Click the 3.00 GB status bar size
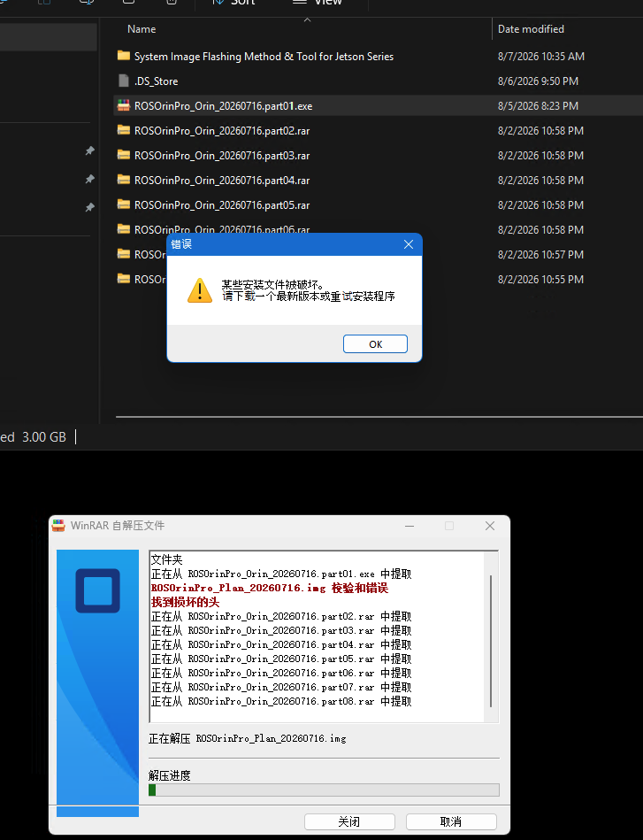 [x=44, y=437]
